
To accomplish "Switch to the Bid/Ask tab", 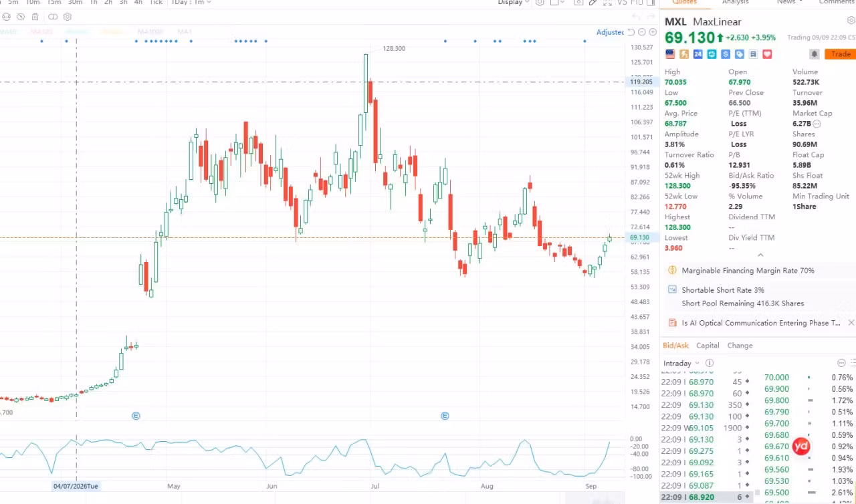I will click(x=675, y=346).
